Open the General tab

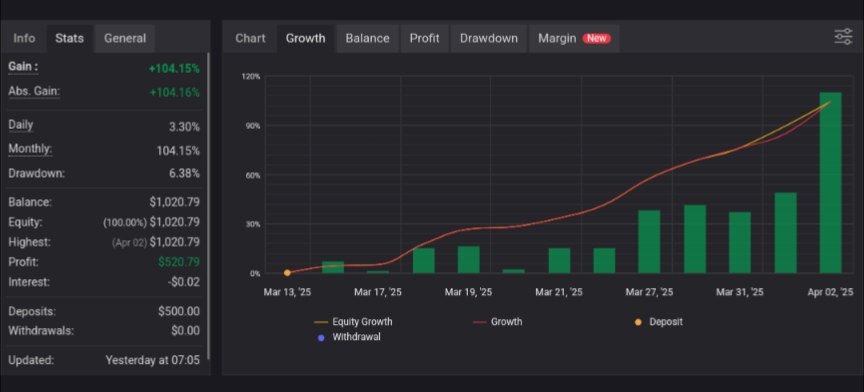point(125,38)
